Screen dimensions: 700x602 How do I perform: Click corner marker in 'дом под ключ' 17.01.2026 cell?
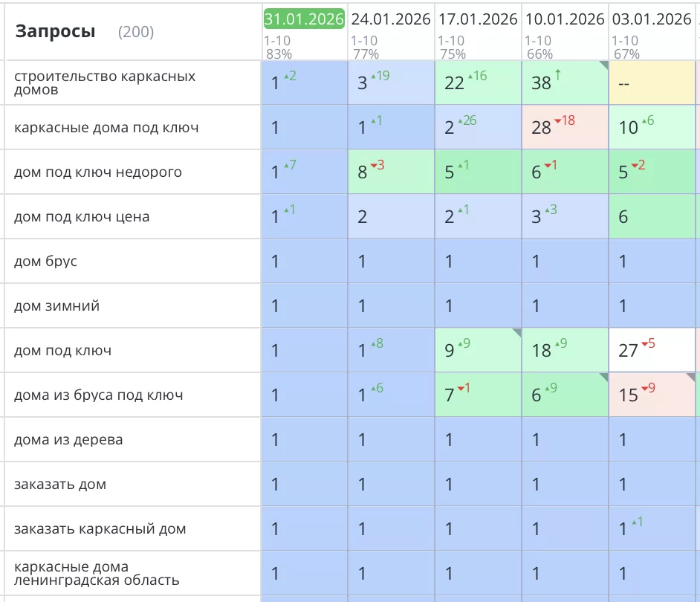pos(516,333)
